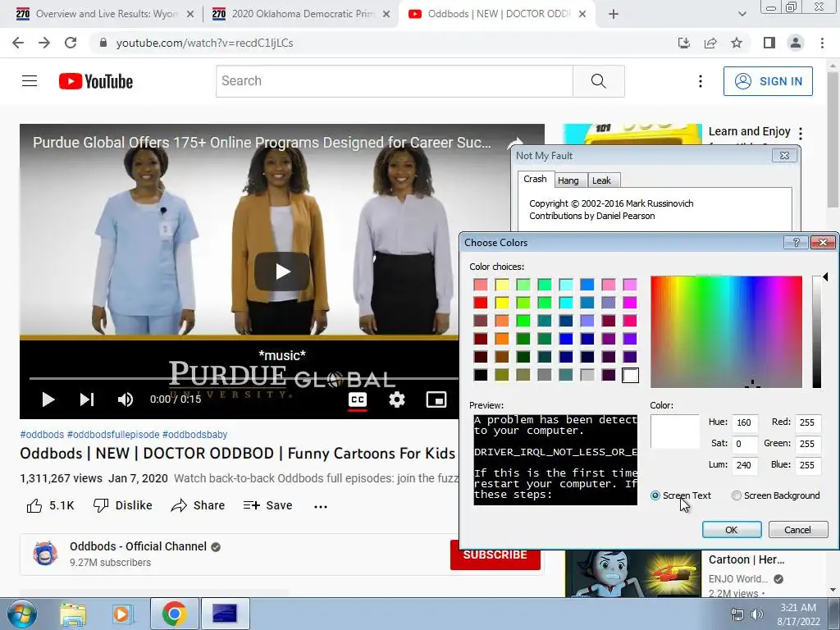
Task: Toggle closed captions CC button
Action: (x=358, y=399)
